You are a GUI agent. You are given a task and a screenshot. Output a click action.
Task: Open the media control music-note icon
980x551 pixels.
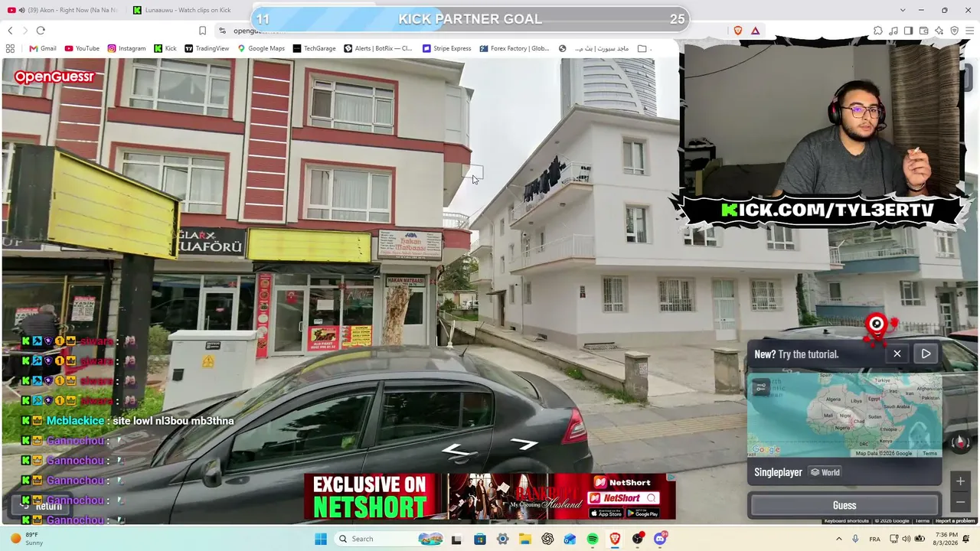(x=893, y=31)
